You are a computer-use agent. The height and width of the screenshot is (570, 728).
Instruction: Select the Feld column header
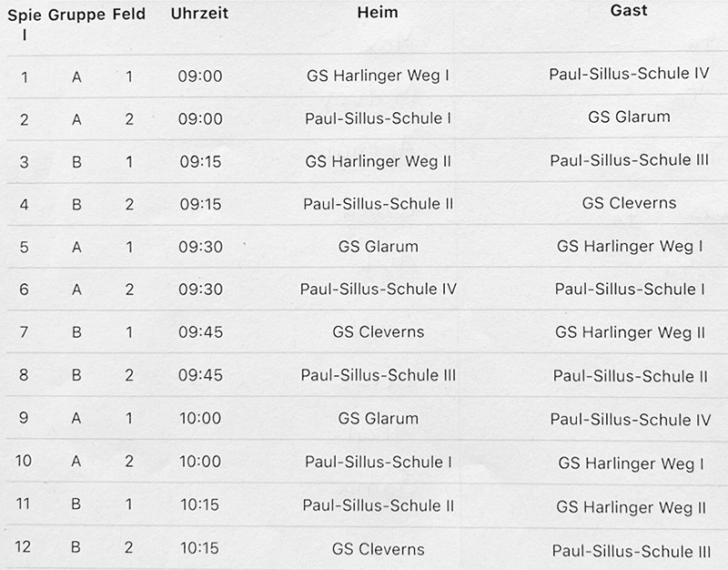click(128, 15)
